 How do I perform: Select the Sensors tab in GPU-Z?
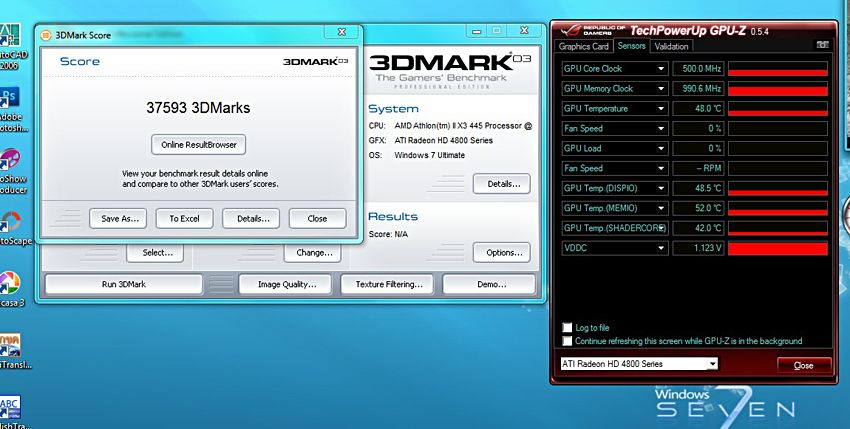(x=632, y=46)
